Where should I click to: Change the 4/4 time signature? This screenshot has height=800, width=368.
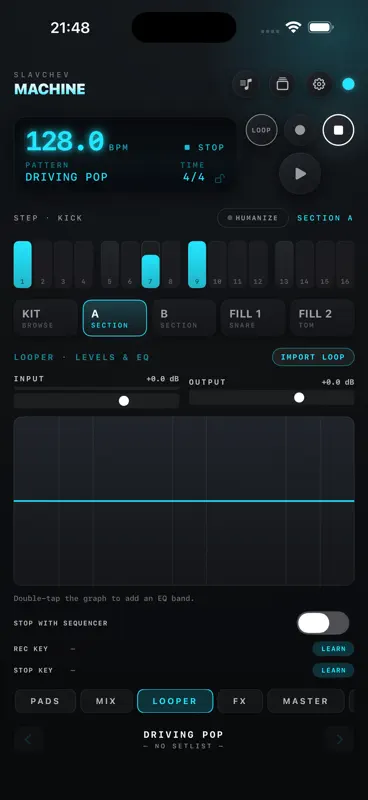(x=194, y=177)
